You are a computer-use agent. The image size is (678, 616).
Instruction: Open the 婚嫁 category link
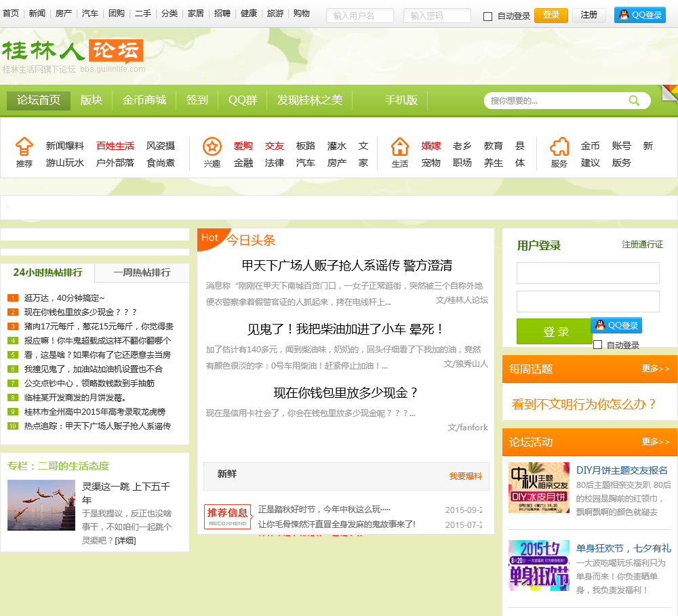click(431, 146)
